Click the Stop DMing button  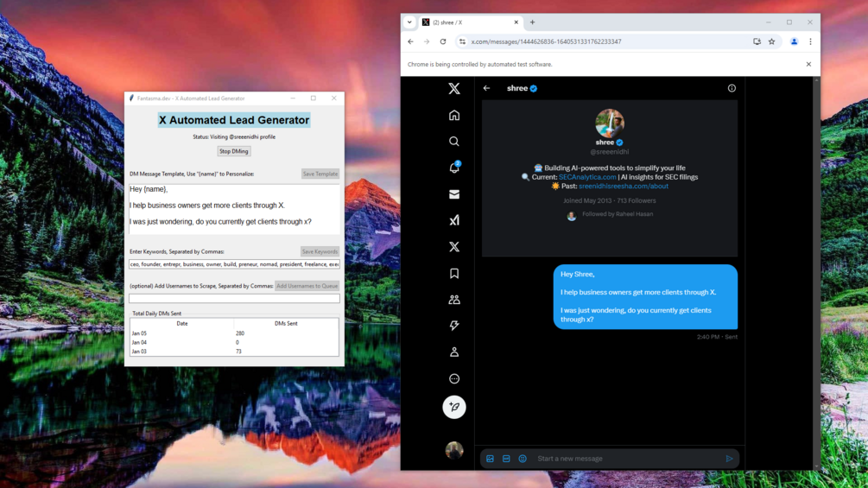pyautogui.click(x=233, y=151)
